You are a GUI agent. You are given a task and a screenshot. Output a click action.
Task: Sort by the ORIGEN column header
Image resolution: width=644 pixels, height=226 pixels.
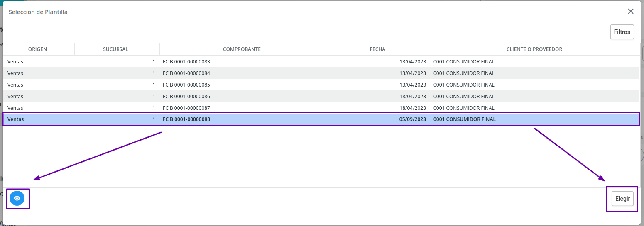[x=38, y=49]
